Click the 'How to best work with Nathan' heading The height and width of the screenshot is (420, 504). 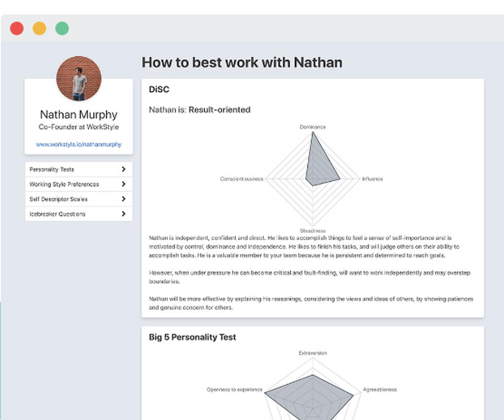pos(242,62)
